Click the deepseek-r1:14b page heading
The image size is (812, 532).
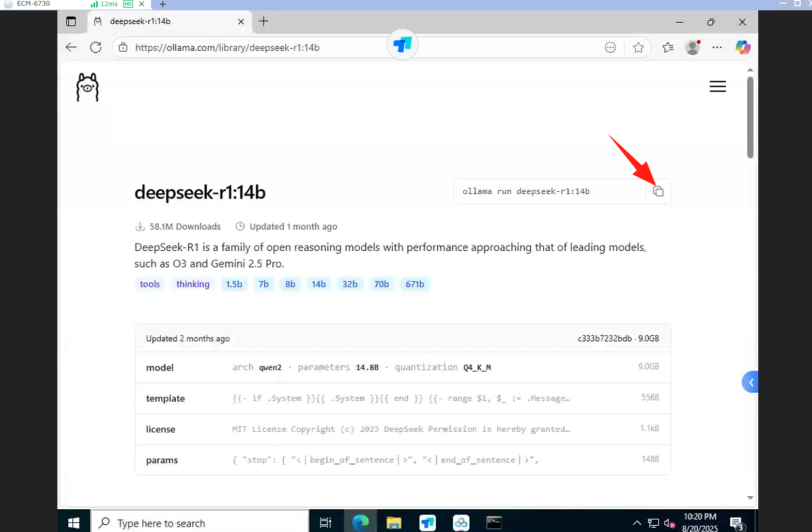[200, 192]
